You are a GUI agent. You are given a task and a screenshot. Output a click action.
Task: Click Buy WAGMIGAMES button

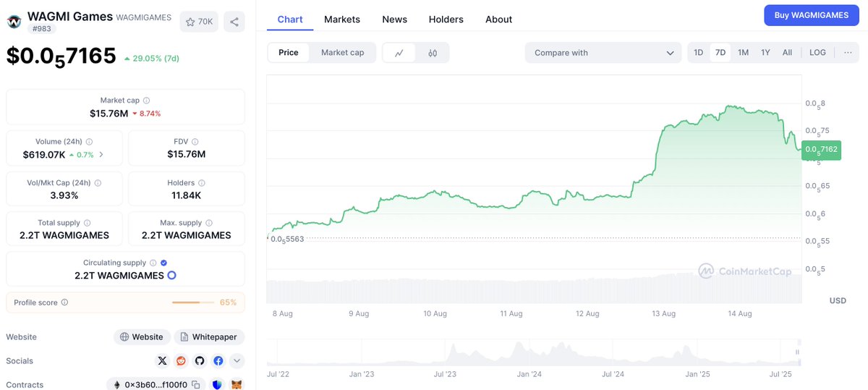pyautogui.click(x=812, y=15)
